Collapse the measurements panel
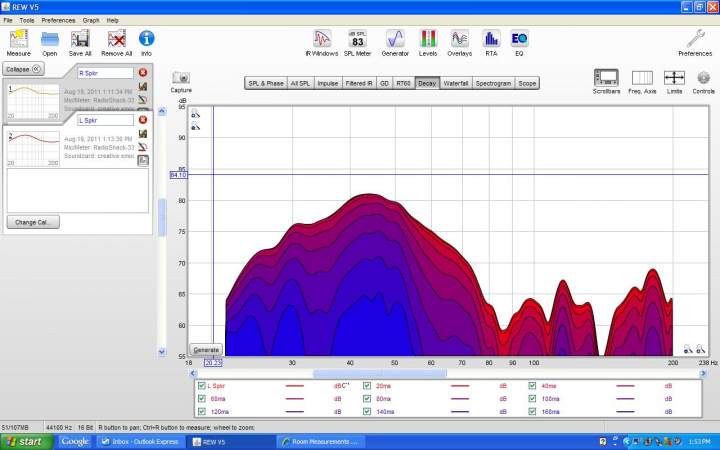The height and width of the screenshot is (450, 720). (23, 69)
